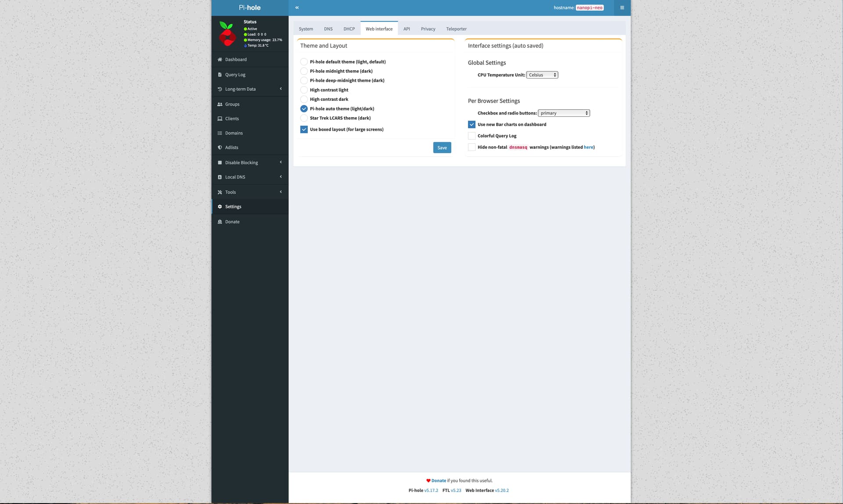The height and width of the screenshot is (504, 843).
Task: Uncheck Use boxed layout for large screens
Action: (x=303, y=129)
